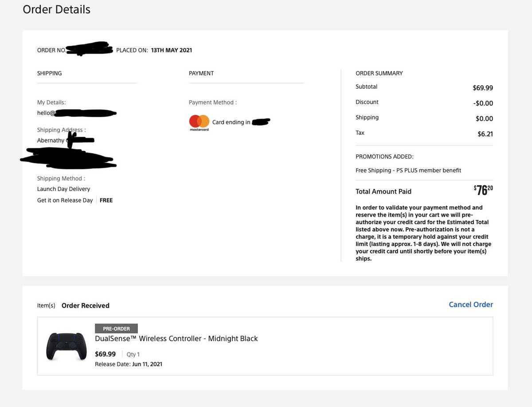
Task: Click the Qty 1 text
Action: pyautogui.click(x=133, y=355)
